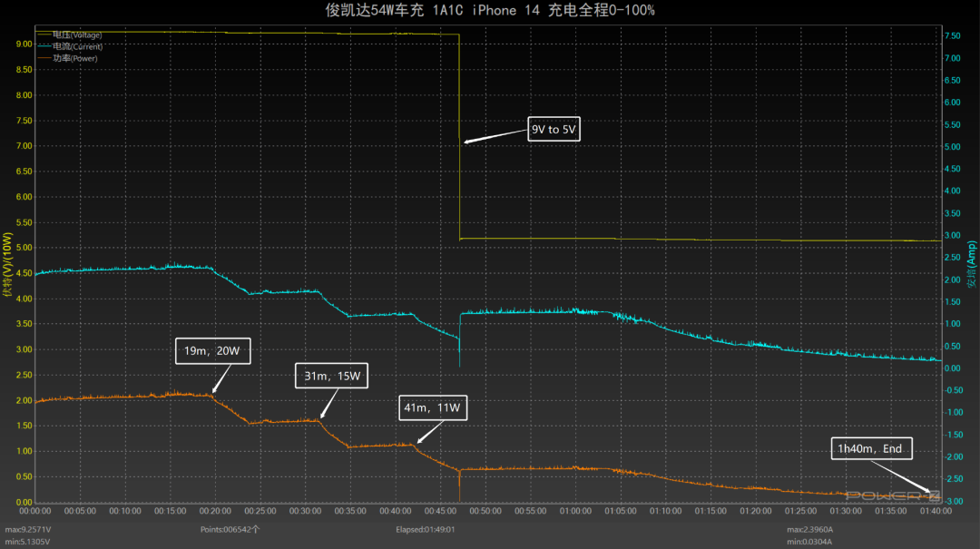980x549 pixels.
Task: Click the 01:10:00 time axis label
Action: [x=666, y=511]
